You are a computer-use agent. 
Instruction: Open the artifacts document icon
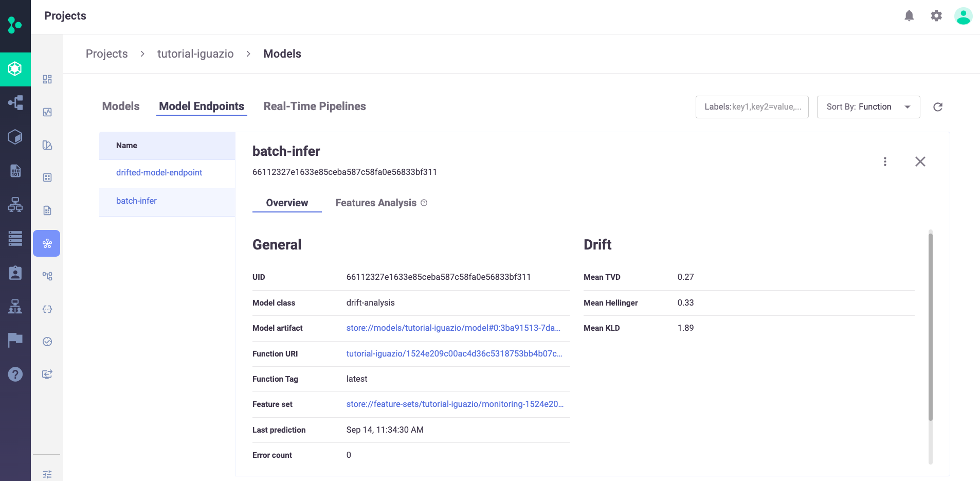(47, 210)
